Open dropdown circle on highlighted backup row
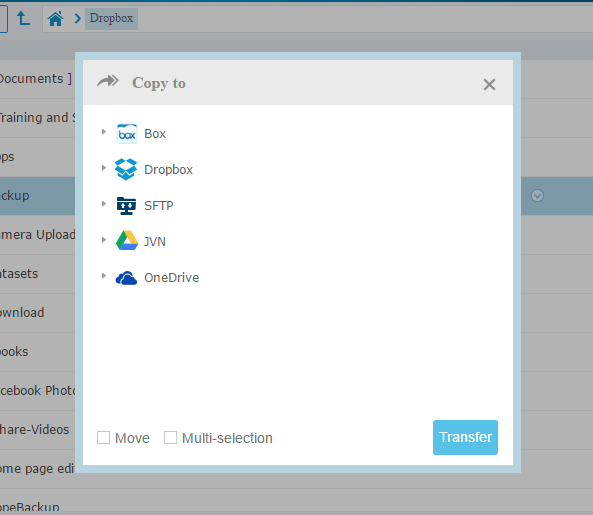Viewport: 593px width, 515px height. coord(537,195)
